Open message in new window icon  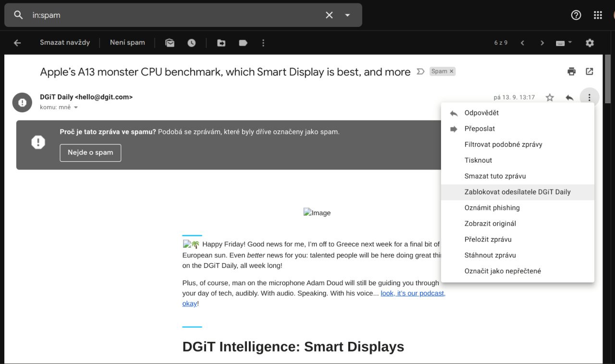(590, 72)
